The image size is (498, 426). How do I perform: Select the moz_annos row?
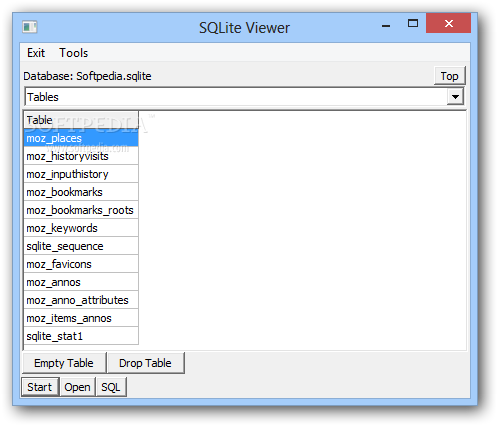click(x=81, y=282)
